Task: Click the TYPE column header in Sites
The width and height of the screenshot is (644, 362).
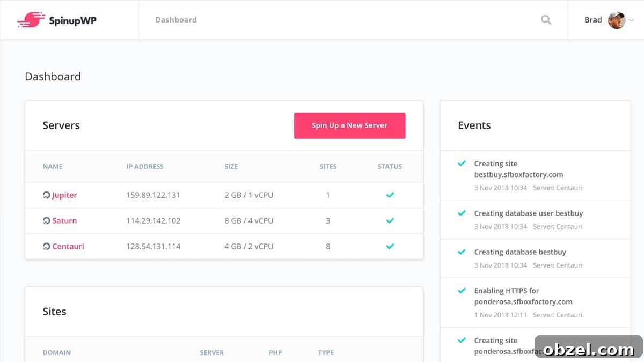Action: tap(326, 353)
